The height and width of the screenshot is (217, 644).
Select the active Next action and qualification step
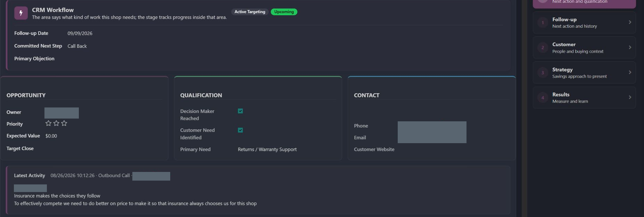point(584,3)
